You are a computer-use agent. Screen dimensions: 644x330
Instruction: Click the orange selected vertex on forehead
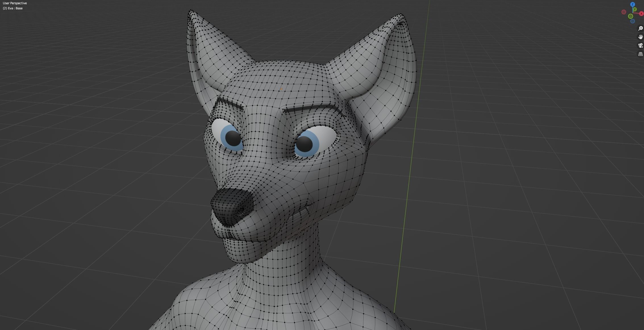point(281,89)
